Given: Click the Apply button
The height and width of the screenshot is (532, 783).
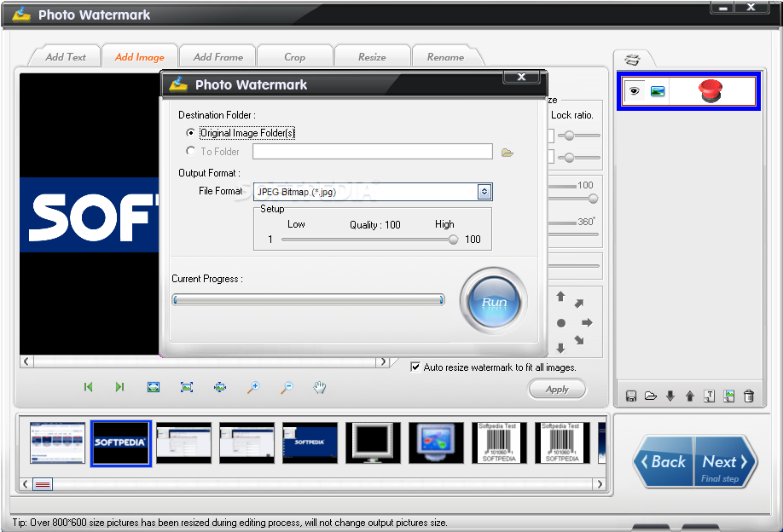Looking at the screenshot, I should pyautogui.click(x=557, y=390).
